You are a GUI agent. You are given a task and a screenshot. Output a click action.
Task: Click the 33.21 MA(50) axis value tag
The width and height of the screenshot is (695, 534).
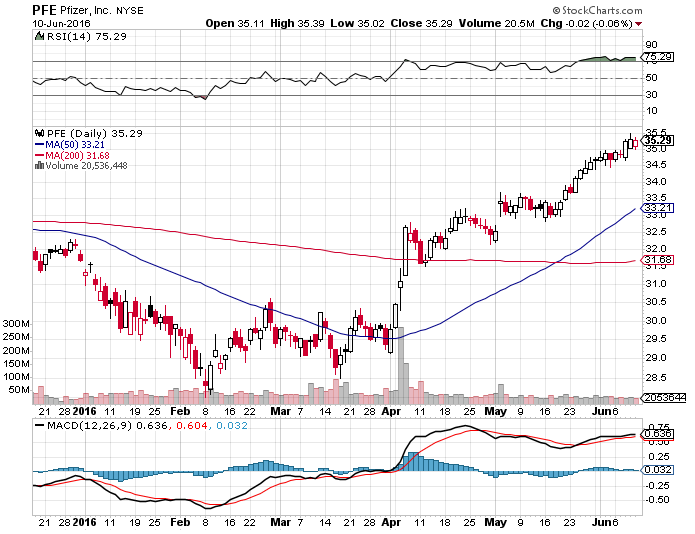[658, 208]
